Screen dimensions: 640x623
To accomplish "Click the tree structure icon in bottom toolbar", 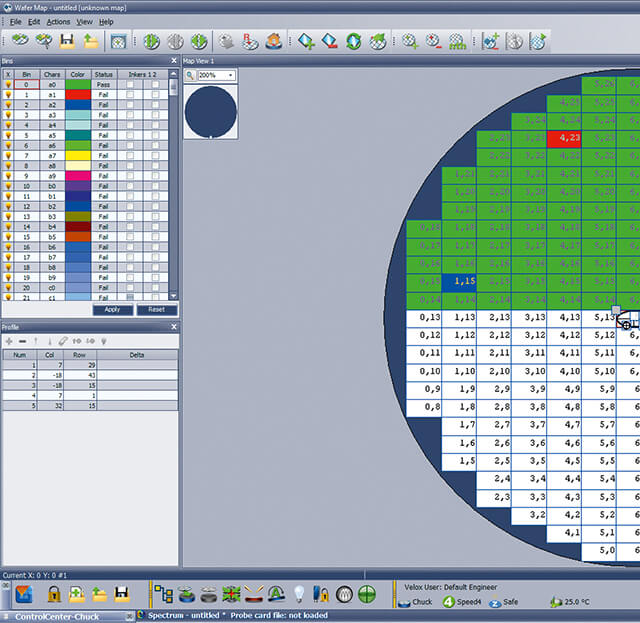I will 164,594.
